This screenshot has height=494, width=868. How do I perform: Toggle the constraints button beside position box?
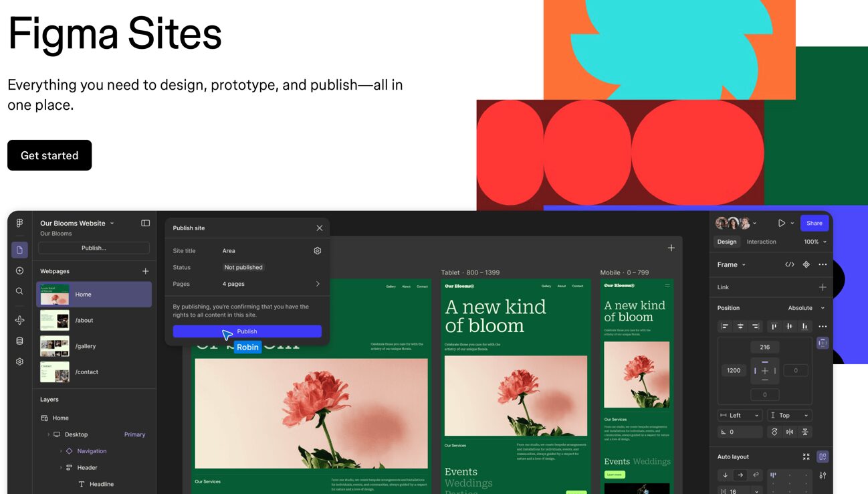point(823,343)
